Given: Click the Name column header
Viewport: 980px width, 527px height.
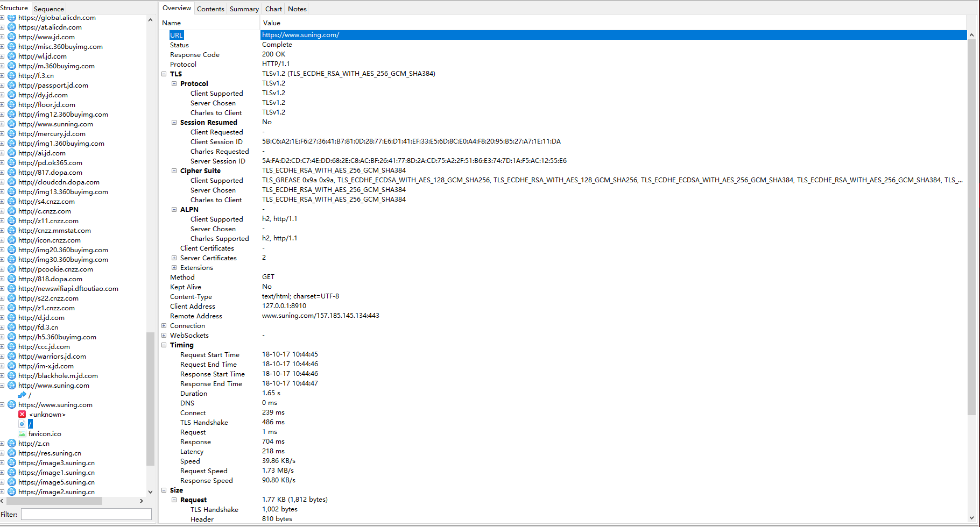Looking at the screenshot, I should (x=209, y=23).
